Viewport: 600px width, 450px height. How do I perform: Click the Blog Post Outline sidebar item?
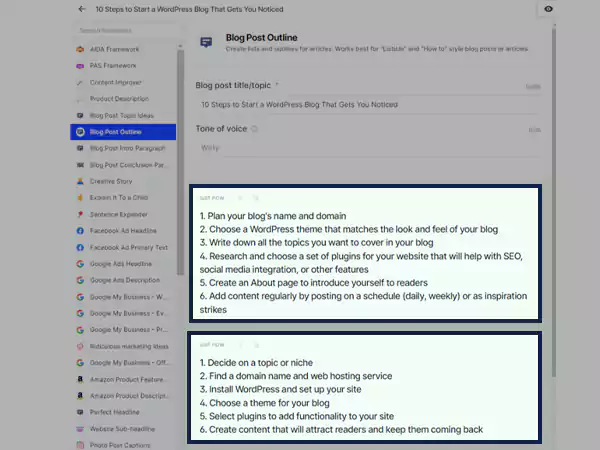[x=115, y=132]
